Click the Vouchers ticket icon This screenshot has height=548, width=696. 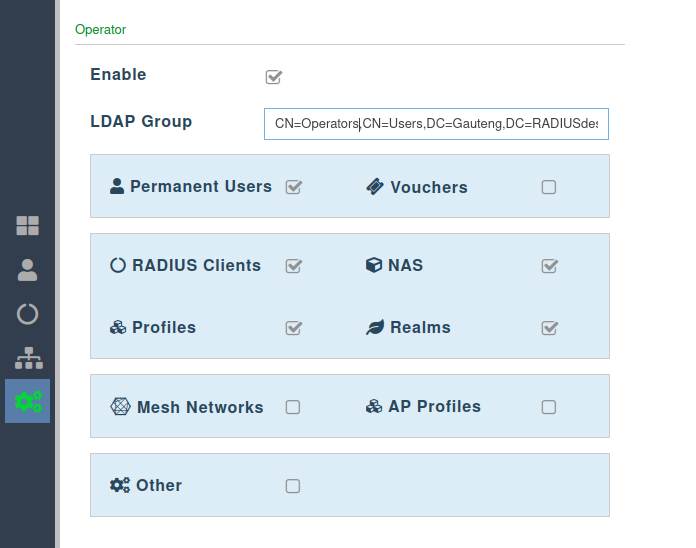click(x=375, y=187)
